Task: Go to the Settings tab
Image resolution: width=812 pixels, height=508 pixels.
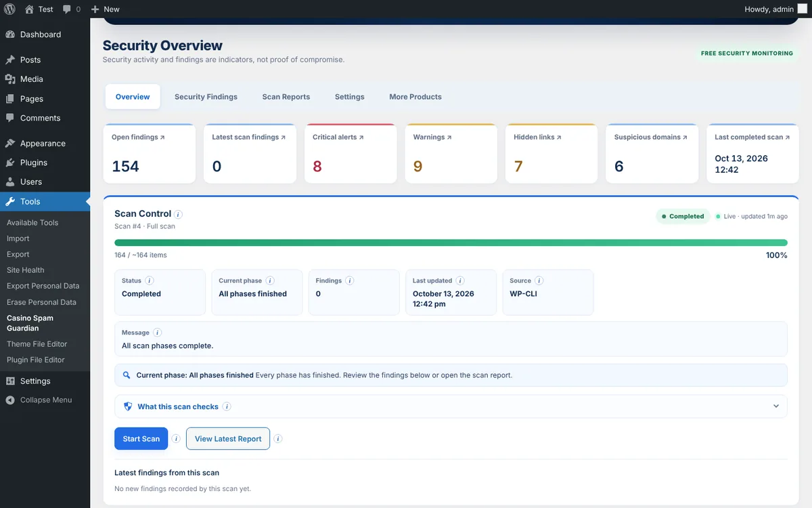Action: [350, 97]
